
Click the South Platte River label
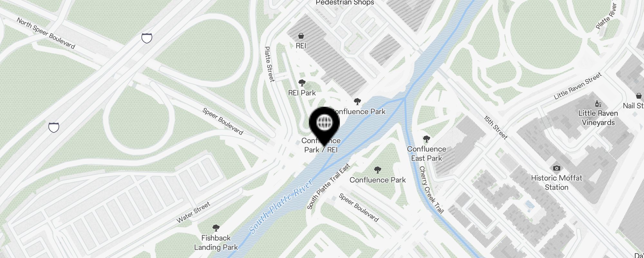(281, 206)
